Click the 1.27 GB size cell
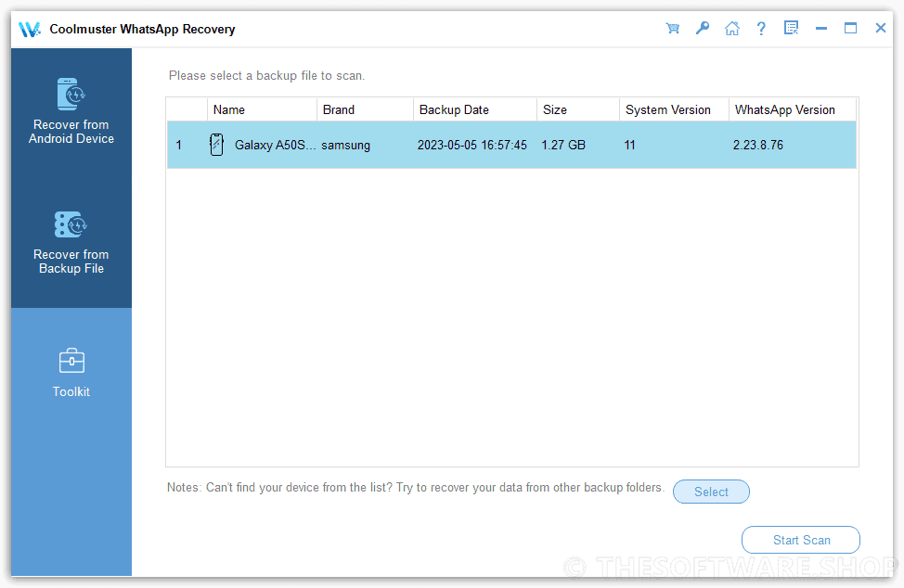 click(x=563, y=145)
